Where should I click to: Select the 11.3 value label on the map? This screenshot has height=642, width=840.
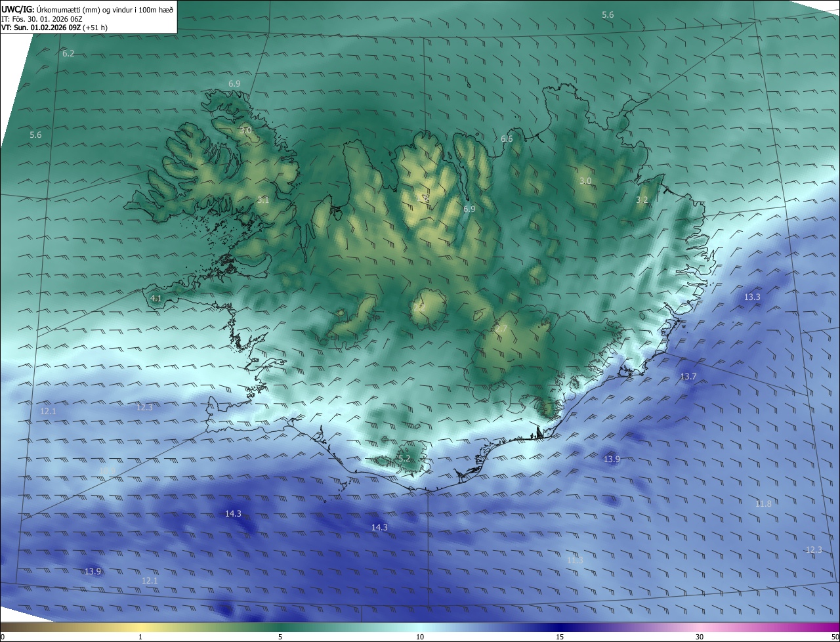click(x=575, y=560)
